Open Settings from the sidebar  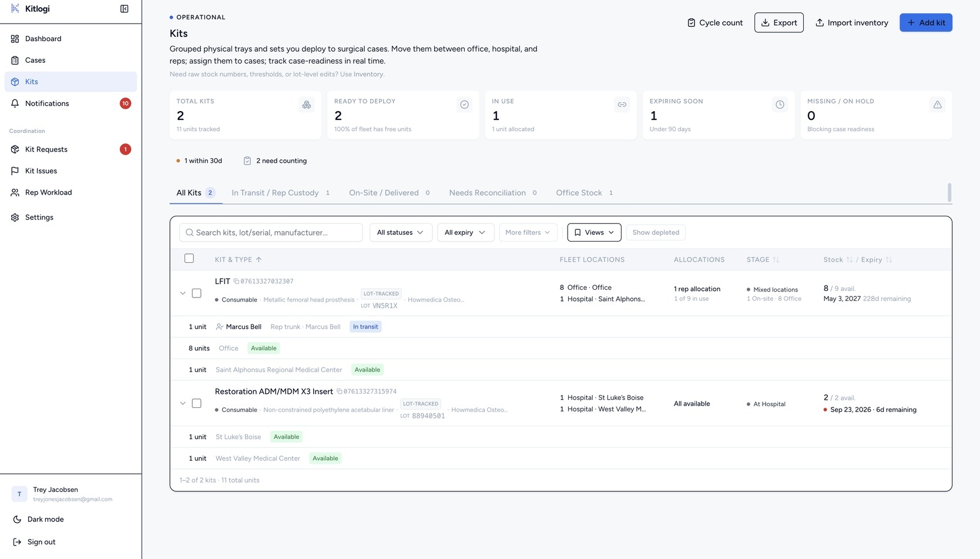pos(71,217)
